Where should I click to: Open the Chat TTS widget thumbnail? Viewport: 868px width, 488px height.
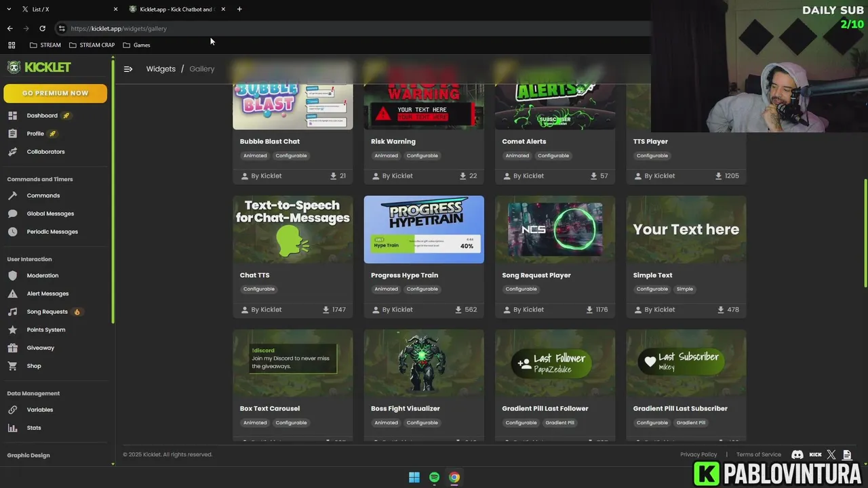click(293, 229)
